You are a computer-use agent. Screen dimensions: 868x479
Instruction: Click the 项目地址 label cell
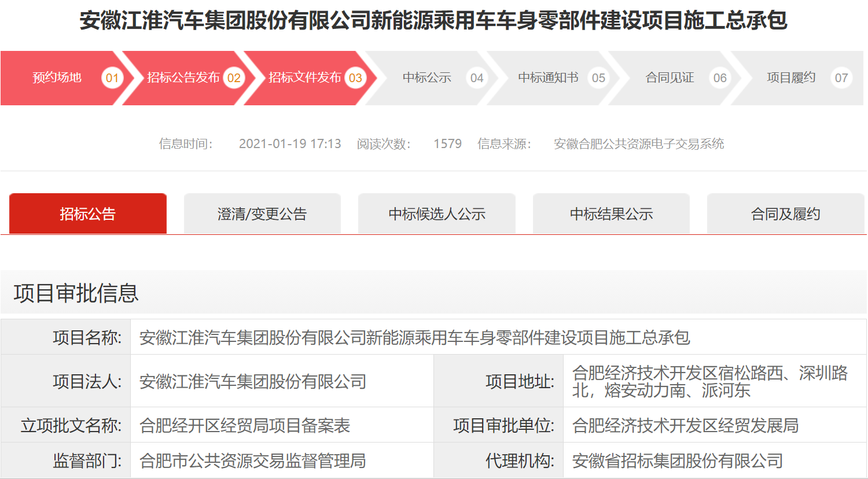point(499,381)
